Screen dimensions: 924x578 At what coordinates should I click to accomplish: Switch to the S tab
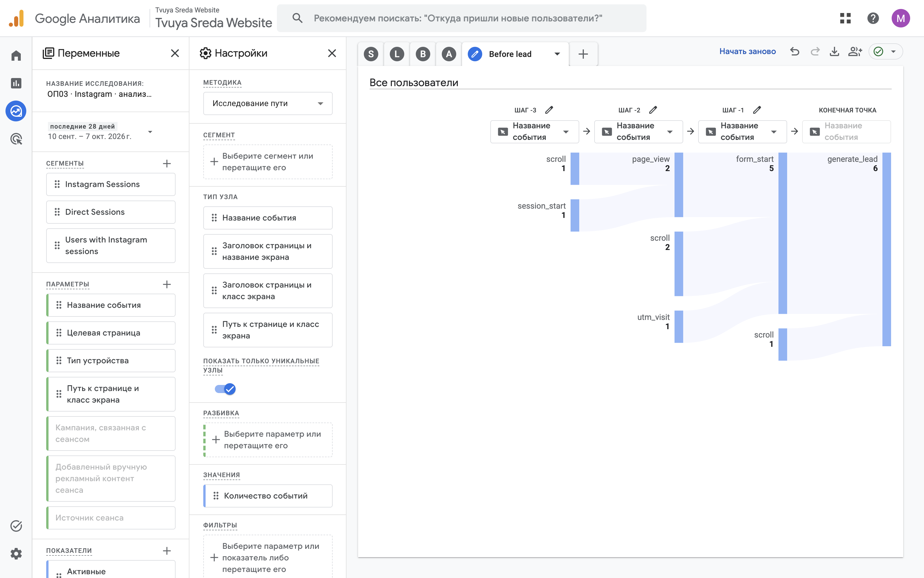click(x=371, y=54)
